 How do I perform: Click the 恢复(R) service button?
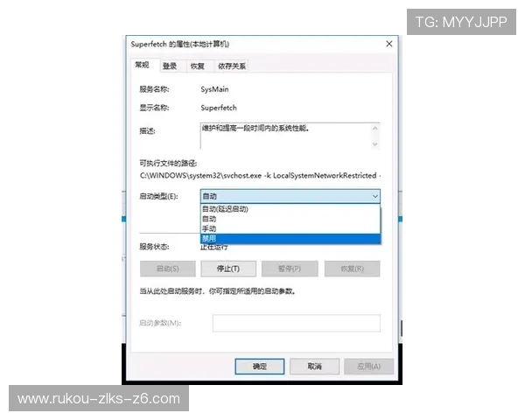click(353, 269)
